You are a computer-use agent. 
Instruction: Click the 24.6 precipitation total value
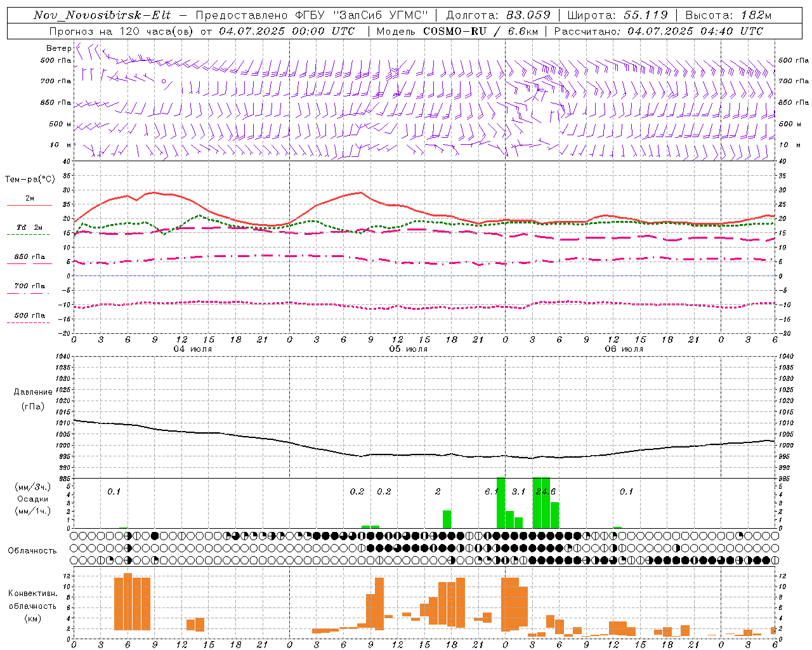click(x=546, y=491)
